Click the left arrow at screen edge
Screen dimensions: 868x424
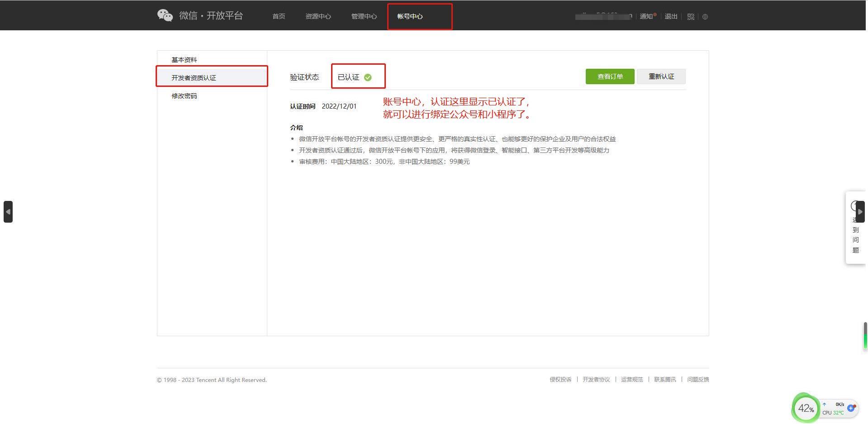(8, 212)
